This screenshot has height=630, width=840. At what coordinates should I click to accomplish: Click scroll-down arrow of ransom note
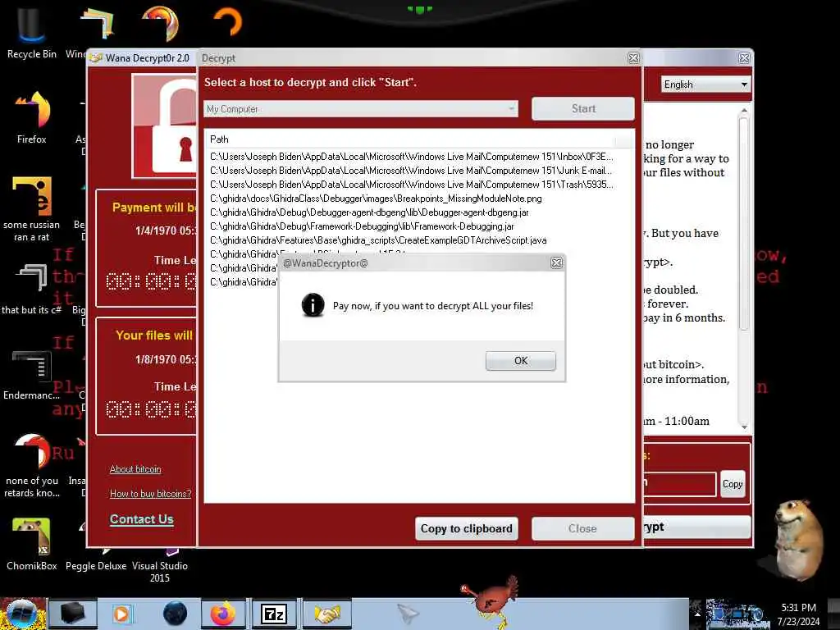coord(743,427)
